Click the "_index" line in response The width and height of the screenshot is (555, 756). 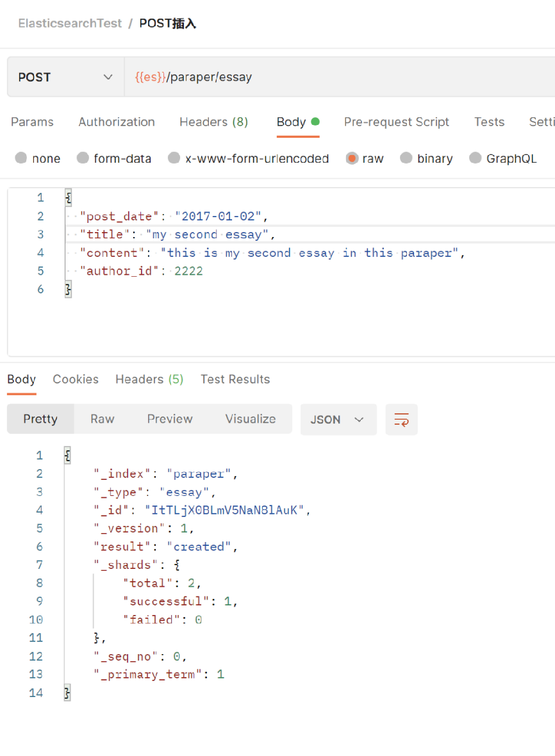click(x=165, y=474)
